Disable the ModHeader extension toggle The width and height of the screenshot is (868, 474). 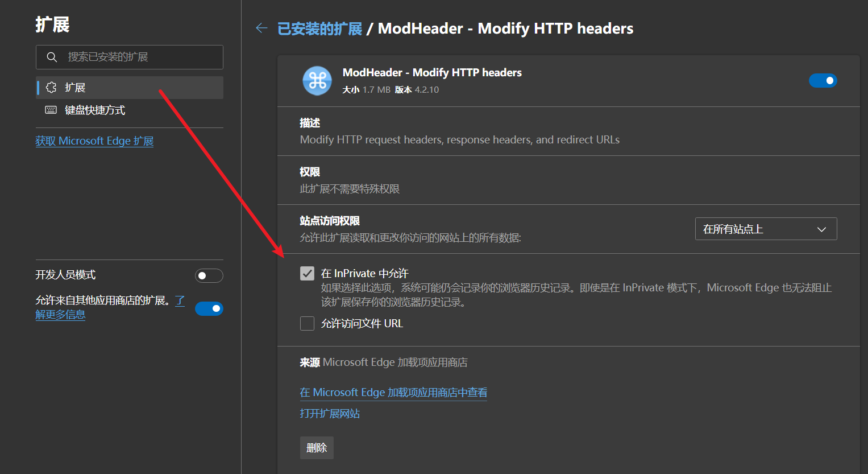(823, 80)
